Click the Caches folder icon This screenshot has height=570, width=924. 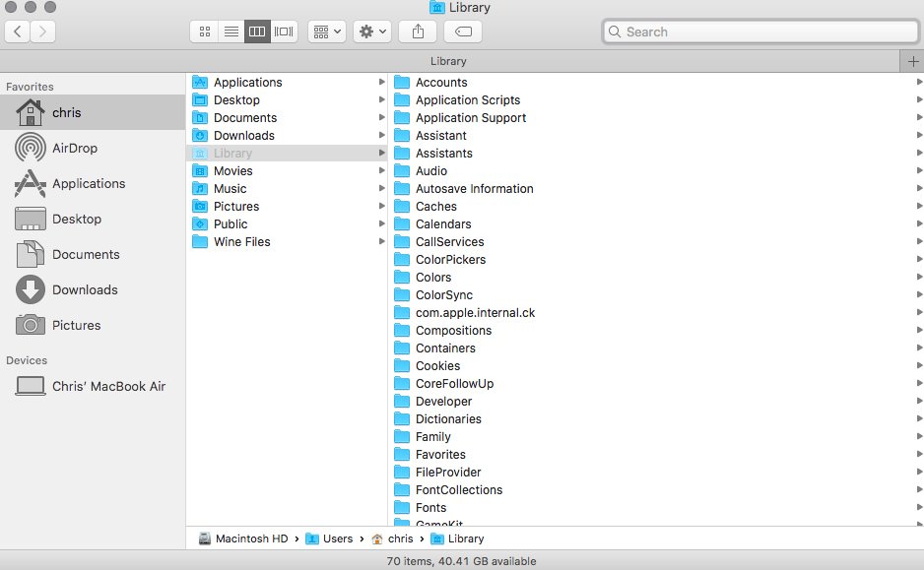(x=402, y=206)
